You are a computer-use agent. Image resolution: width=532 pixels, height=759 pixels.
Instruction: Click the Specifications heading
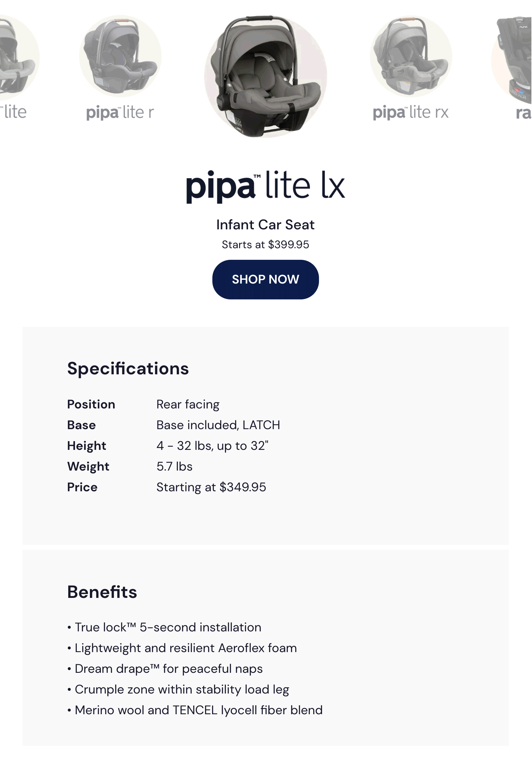tap(128, 368)
